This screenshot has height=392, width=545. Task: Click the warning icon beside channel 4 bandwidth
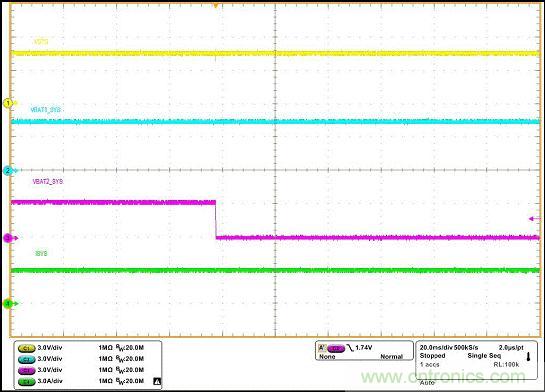coord(157,381)
